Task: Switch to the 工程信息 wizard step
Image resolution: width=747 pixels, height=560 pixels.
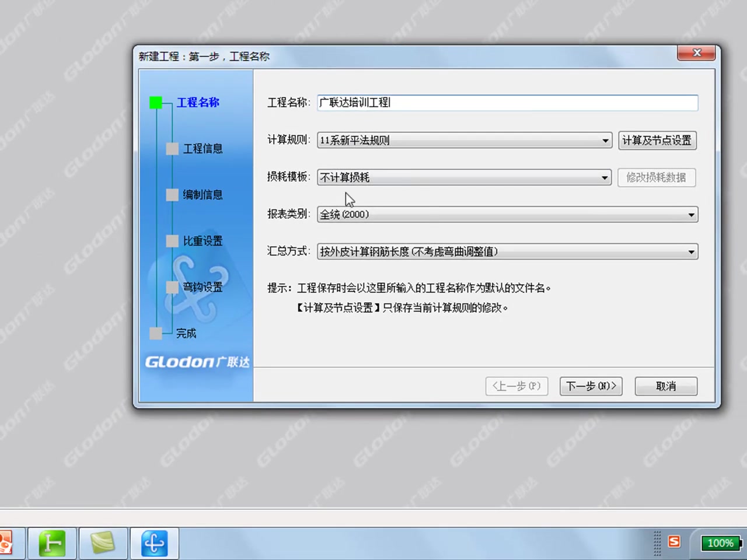Action: [203, 149]
